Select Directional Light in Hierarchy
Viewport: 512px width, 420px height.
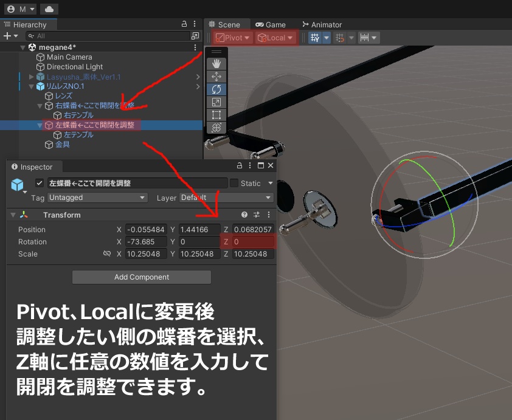pyautogui.click(x=75, y=67)
